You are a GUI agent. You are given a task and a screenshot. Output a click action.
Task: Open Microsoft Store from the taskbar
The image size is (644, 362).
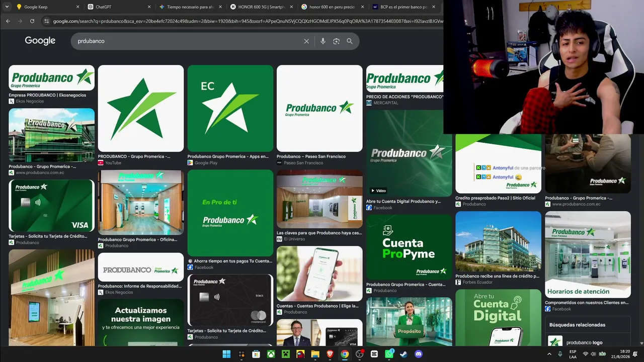256,354
